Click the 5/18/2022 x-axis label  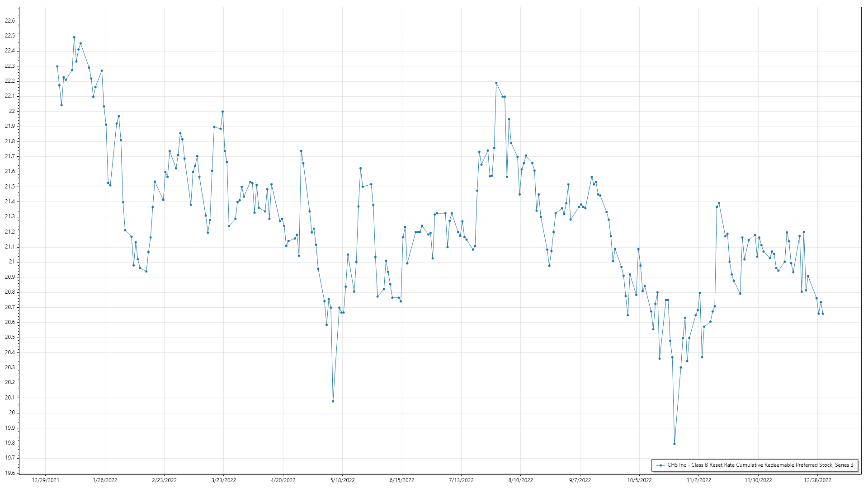(x=342, y=480)
